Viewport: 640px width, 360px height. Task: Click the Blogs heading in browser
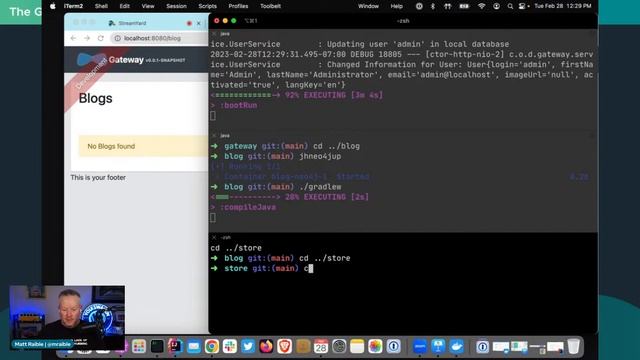coord(96,98)
